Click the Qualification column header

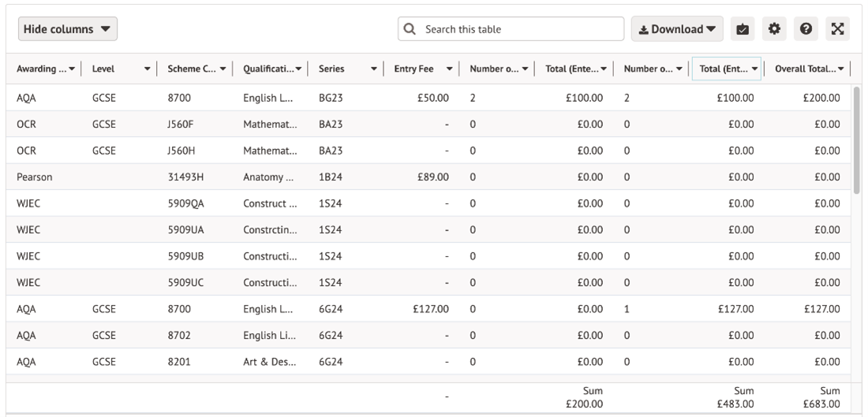pos(268,69)
